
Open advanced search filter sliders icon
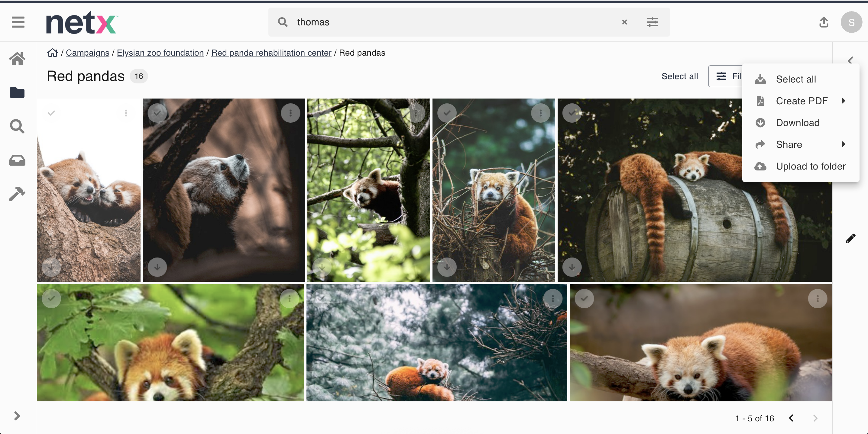(652, 22)
